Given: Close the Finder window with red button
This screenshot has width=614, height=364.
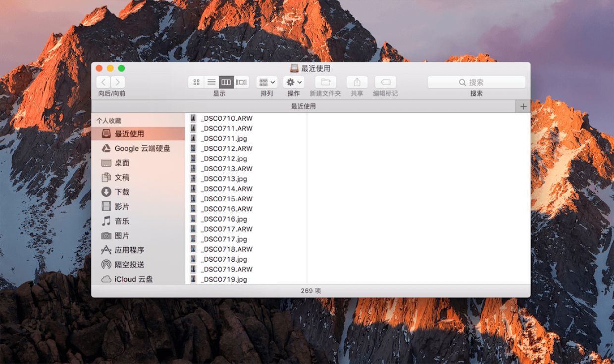Looking at the screenshot, I should (x=99, y=68).
